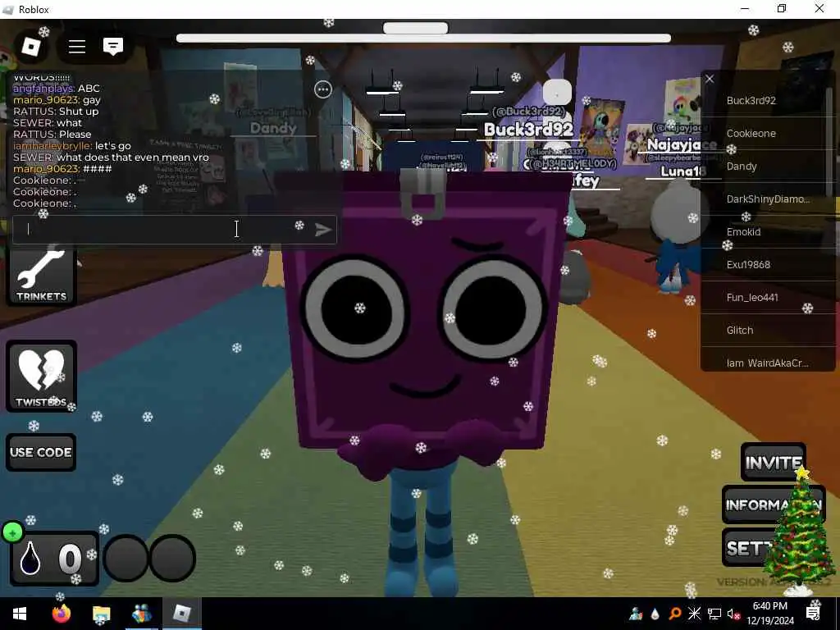
Task: Select Emokid in player list
Action: click(767, 232)
